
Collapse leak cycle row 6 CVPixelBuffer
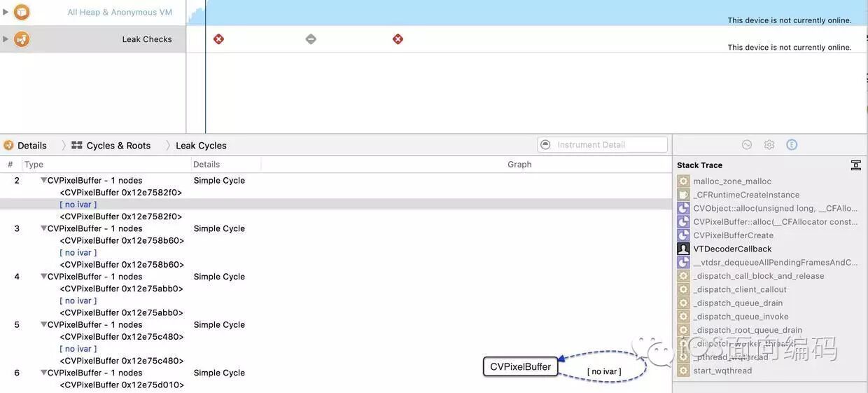[43, 373]
